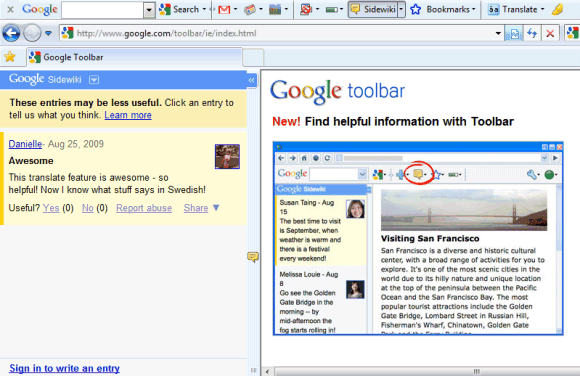Toggle the popup blocker icon
This screenshot has height=376, width=580.
[x=306, y=10]
